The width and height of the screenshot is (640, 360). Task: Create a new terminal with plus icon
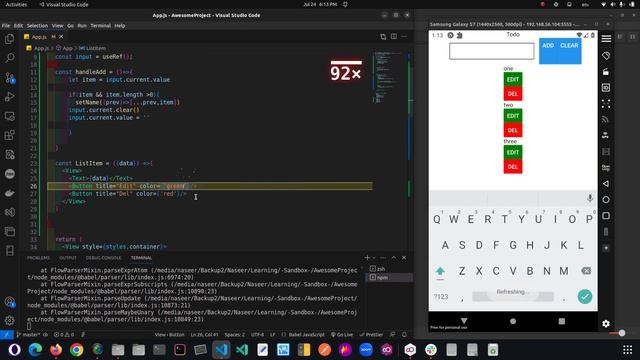pos(367,258)
